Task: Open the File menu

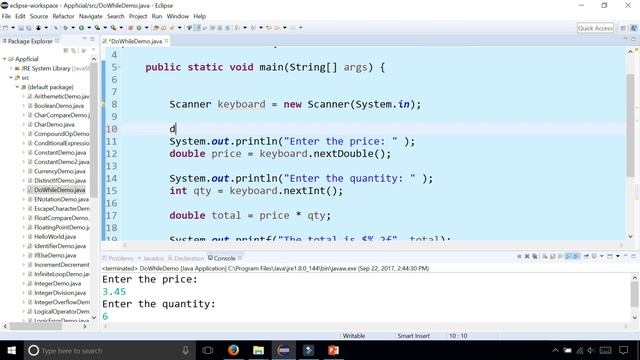Action: [x=6, y=16]
